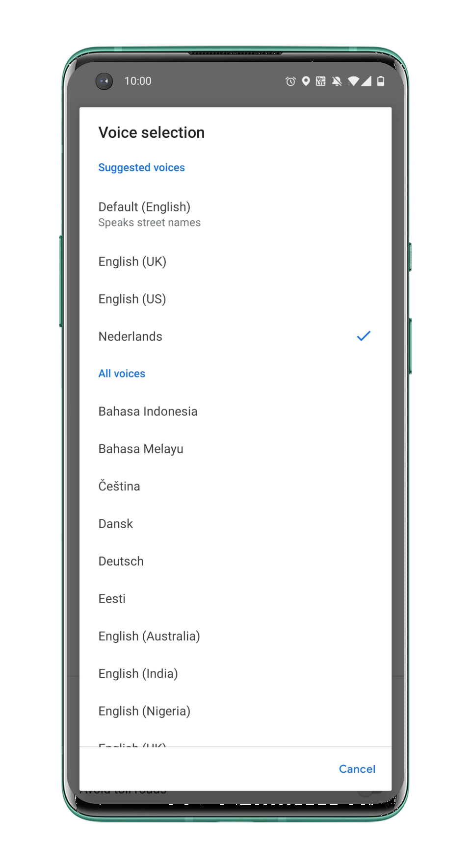The width and height of the screenshot is (471, 868).
Task: Tap the alarm clock status icon
Action: click(290, 81)
